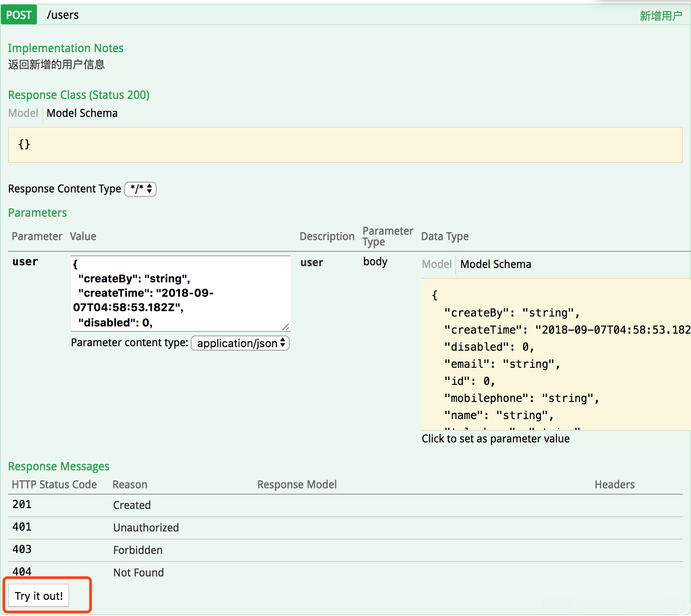Click the /users endpoint path link
This screenshot has height=616, width=691.
(x=63, y=15)
